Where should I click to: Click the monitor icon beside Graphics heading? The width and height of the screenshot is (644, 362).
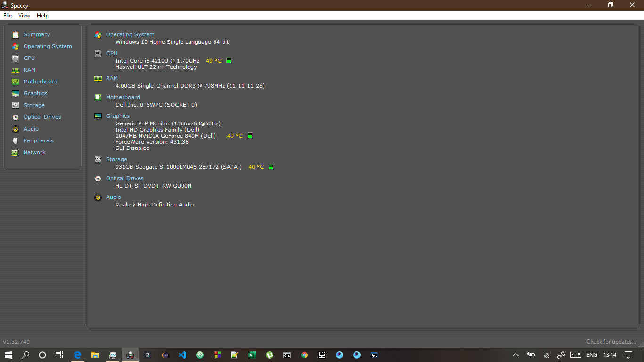pos(98,116)
